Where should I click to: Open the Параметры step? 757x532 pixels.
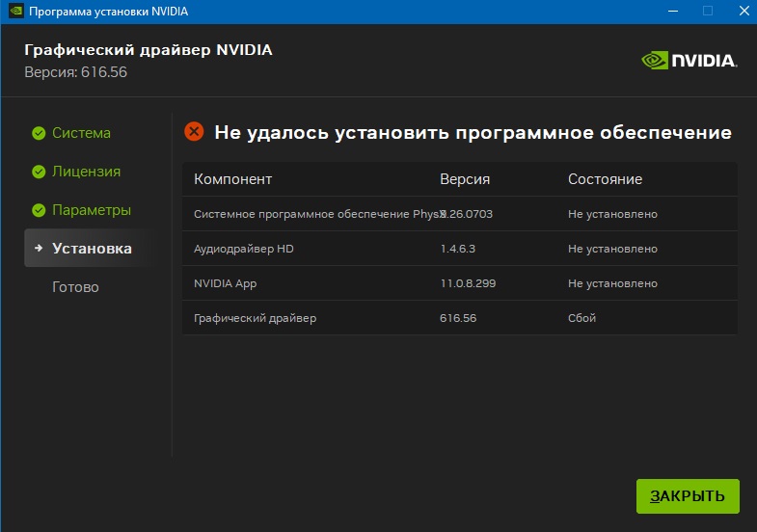(92, 210)
